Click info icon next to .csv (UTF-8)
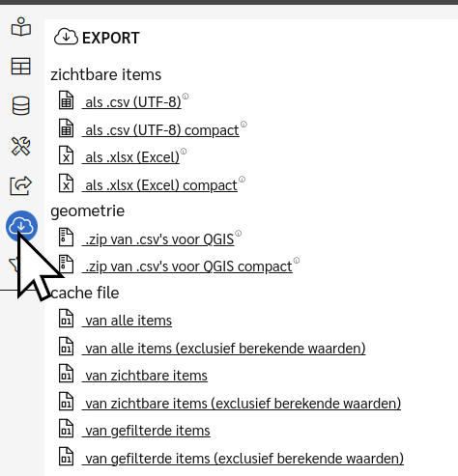 [x=186, y=97]
